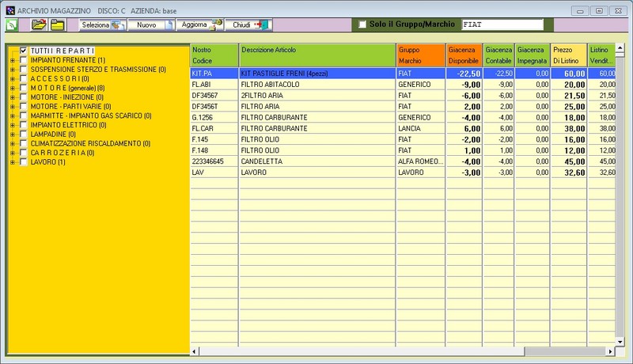
Task: Open the open-folder icon in toolbar
Action: click(x=39, y=25)
